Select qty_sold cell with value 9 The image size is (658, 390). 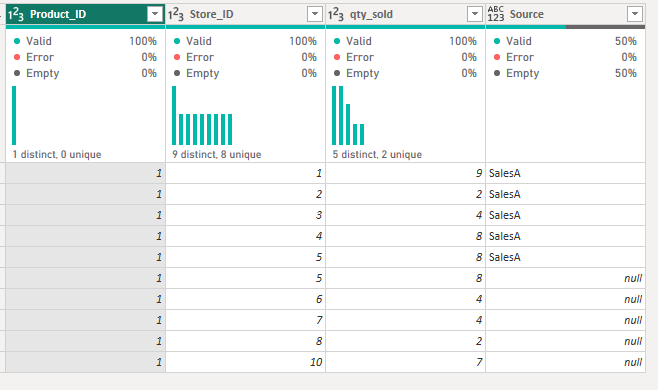(405, 173)
